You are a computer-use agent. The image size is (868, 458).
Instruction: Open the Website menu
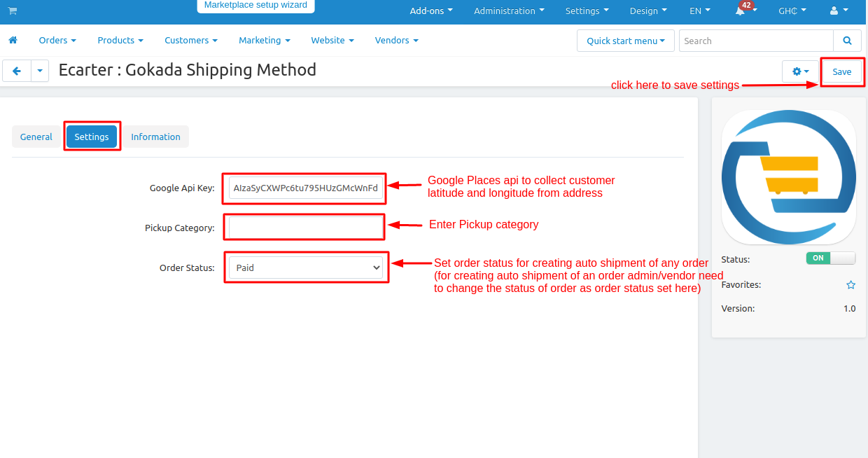[332, 40]
